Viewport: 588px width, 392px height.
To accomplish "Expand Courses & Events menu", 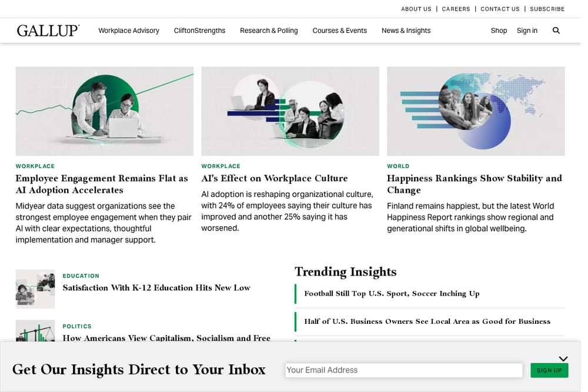I will [340, 31].
